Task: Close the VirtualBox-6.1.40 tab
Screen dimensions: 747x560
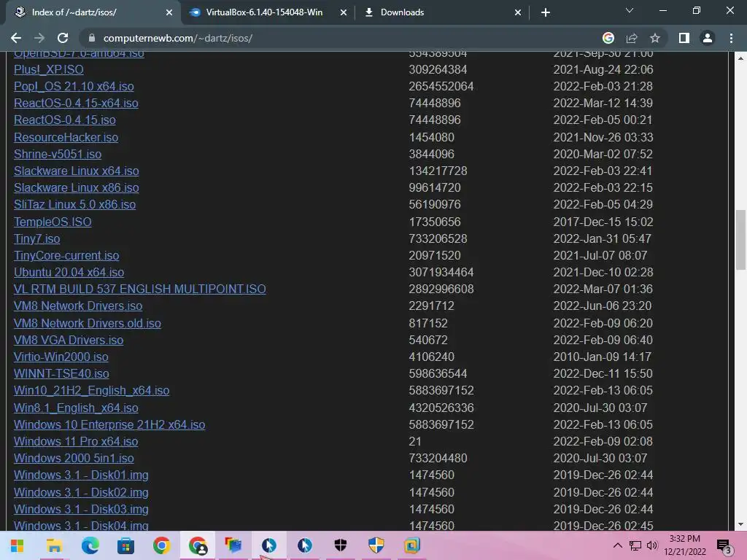Action: coord(344,12)
